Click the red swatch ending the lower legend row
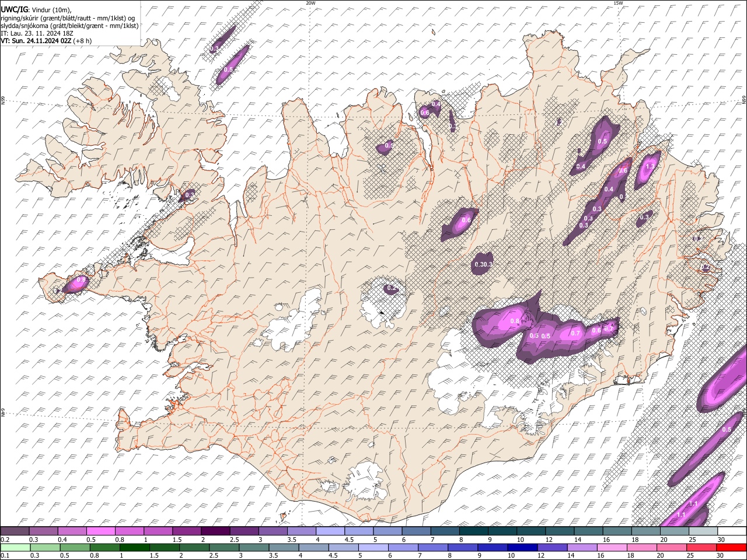747x560 pixels. coord(732,548)
